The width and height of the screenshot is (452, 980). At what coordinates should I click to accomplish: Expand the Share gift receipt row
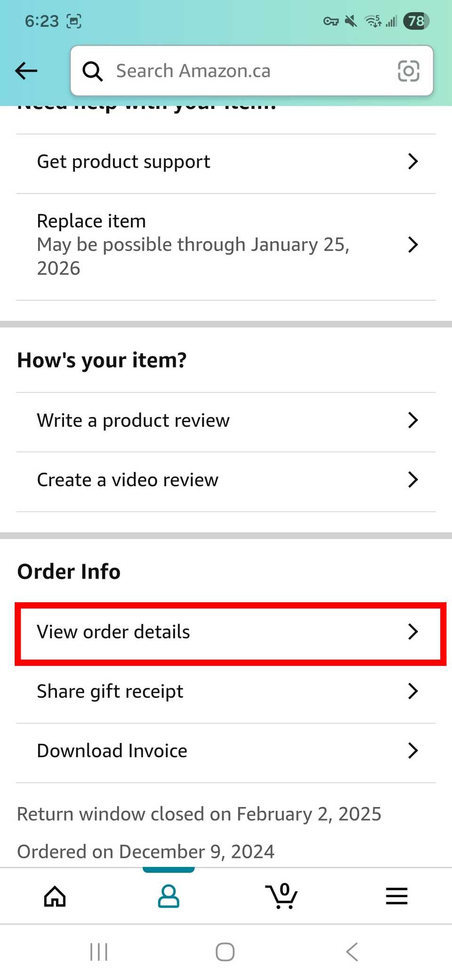pyautogui.click(x=226, y=691)
